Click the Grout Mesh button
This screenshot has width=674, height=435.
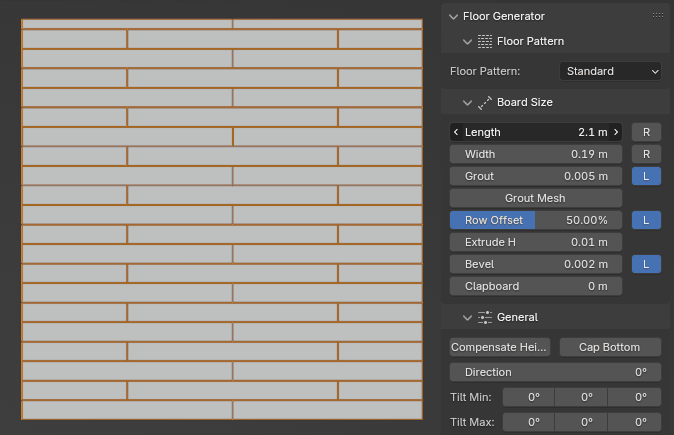tap(535, 198)
